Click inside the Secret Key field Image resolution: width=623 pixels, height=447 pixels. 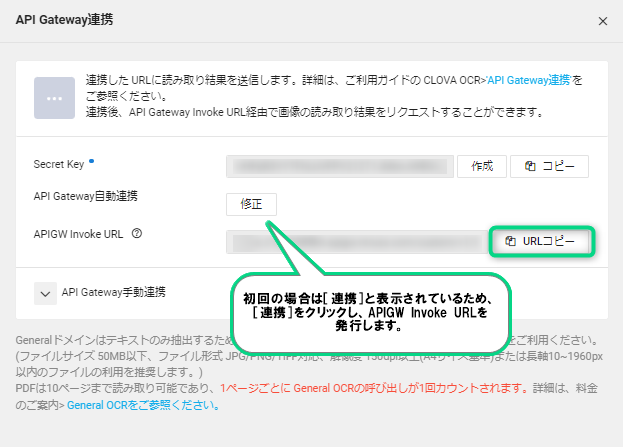[x=340, y=167]
